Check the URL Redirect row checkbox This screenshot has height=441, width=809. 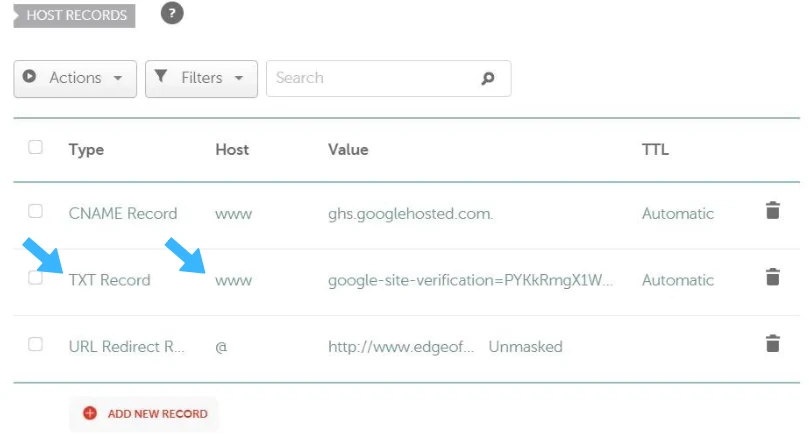[x=35, y=344]
